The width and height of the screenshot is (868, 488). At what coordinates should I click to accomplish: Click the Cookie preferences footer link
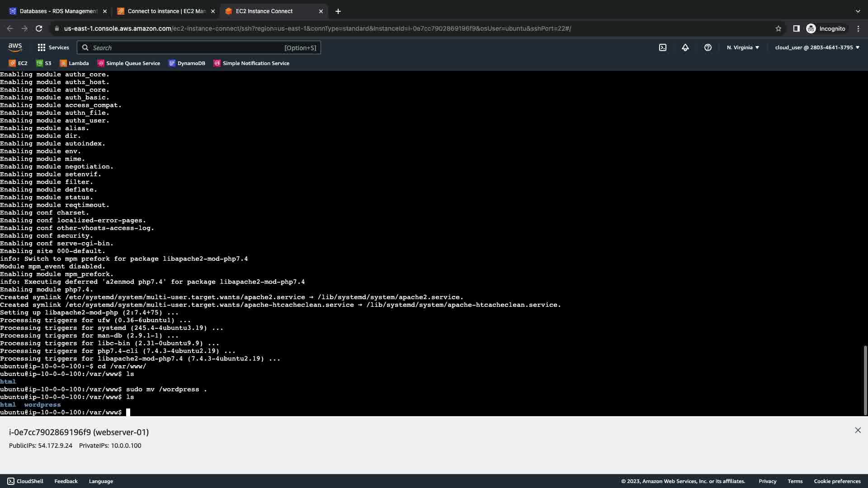pyautogui.click(x=837, y=481)
